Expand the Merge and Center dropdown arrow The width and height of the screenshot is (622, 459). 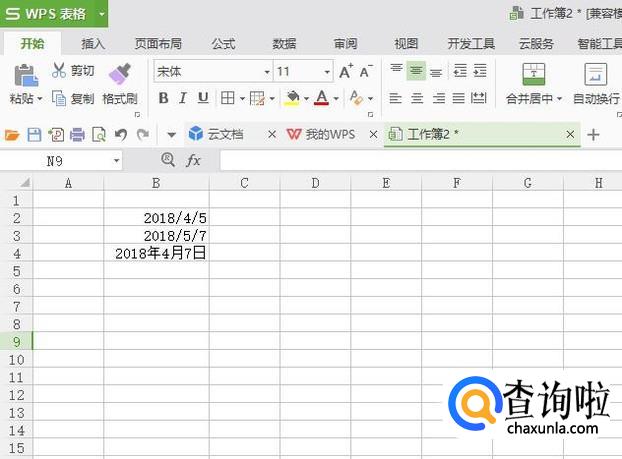point(559,98)
